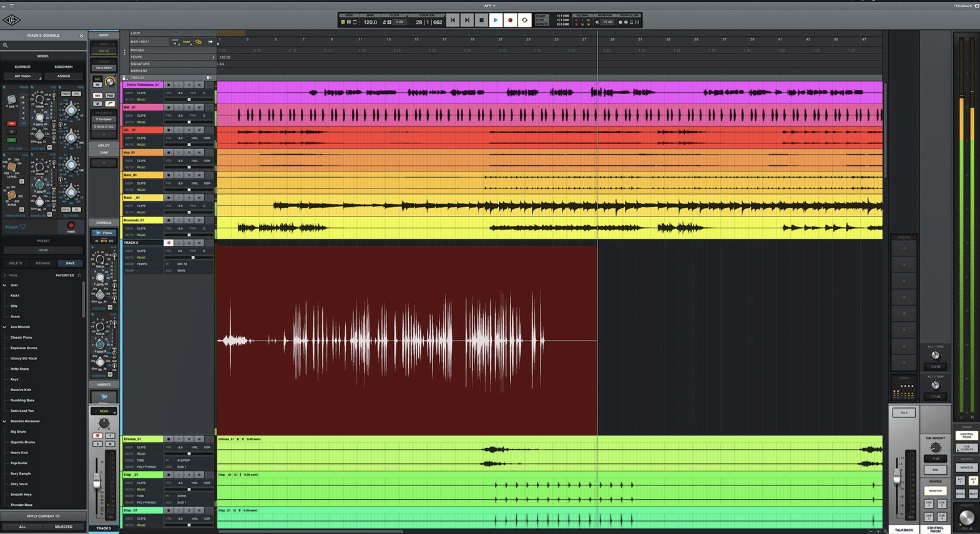This screenshot has height=534, width=980.
Task: Select the DYN tab in Console section
Action: click(104, 241)
